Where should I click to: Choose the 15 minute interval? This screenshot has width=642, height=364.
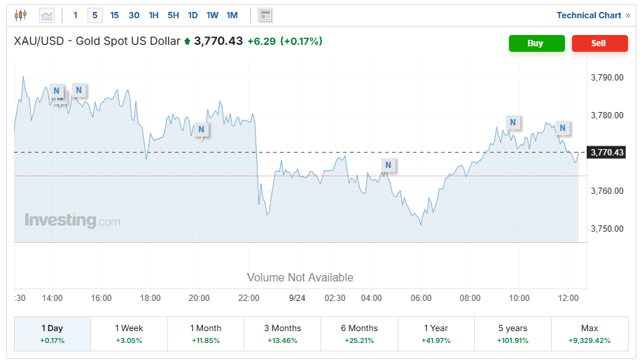(x=114, y=15)
